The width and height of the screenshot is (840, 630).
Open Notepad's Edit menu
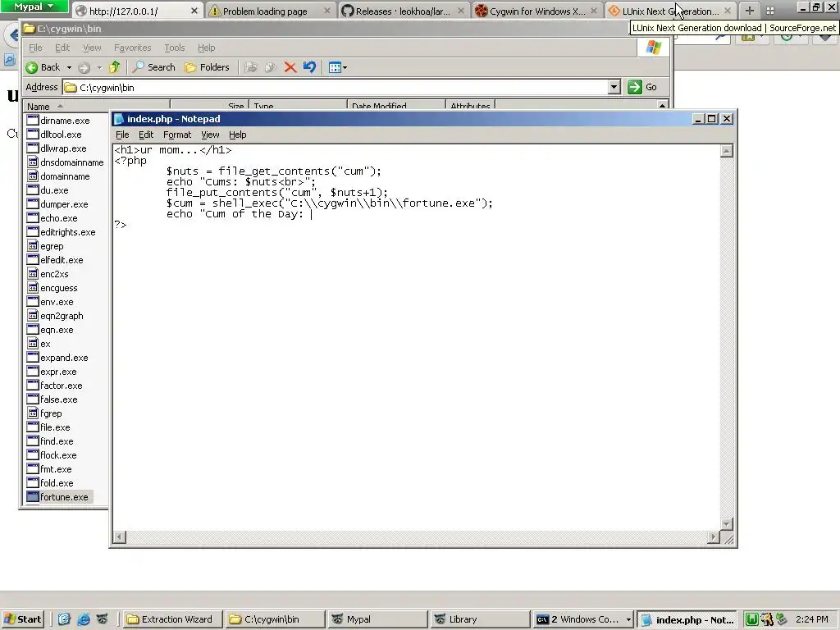pos(146,135)
